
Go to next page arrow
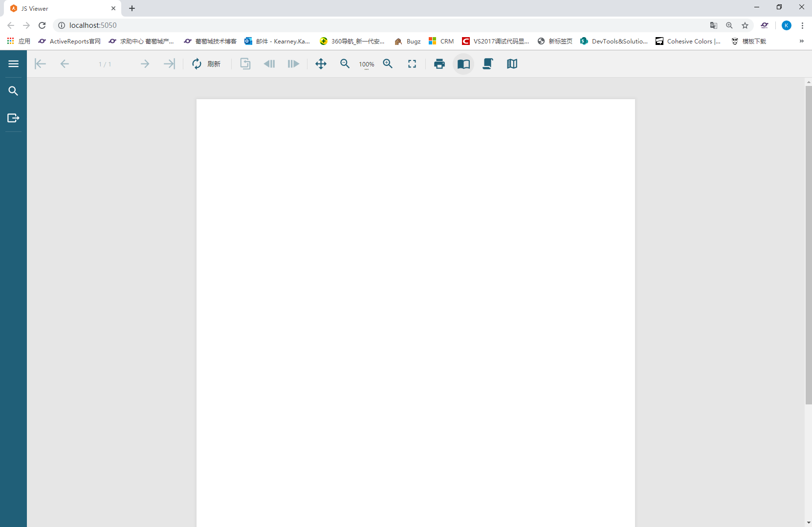pyautogui.click(x=145, y=64)
